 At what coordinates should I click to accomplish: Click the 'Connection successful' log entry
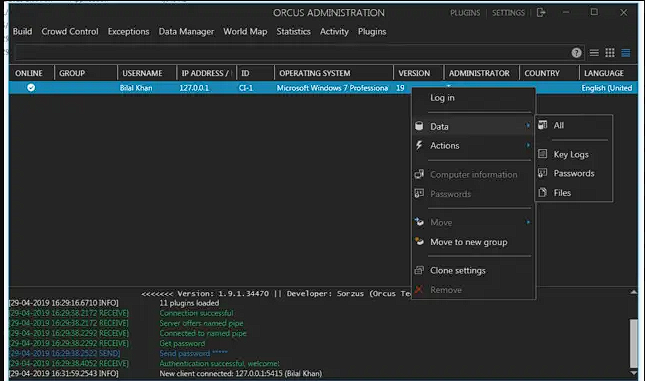pos(196,313)
